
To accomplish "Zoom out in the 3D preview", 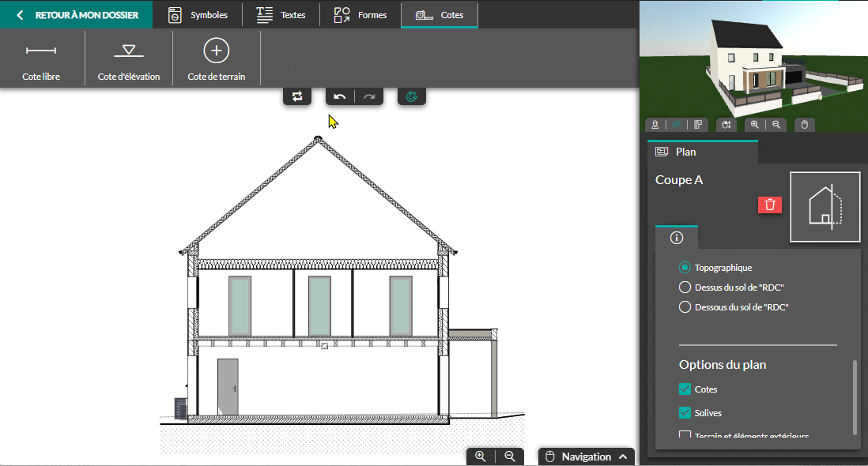I will point(777,125).
